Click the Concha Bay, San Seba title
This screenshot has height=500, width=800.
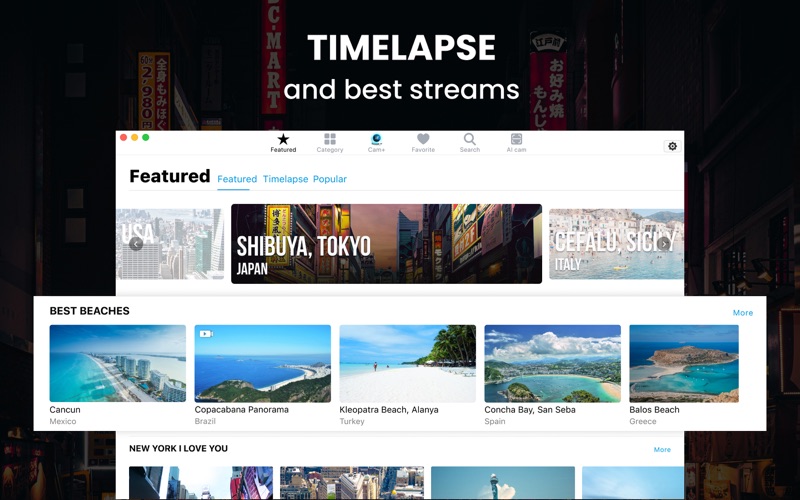click(x=530, y=410)
